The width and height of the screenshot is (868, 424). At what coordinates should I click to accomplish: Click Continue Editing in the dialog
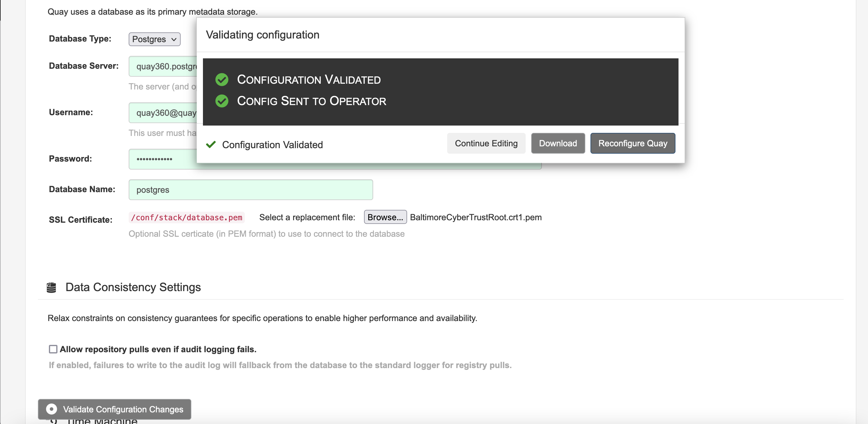pos(486,143)
